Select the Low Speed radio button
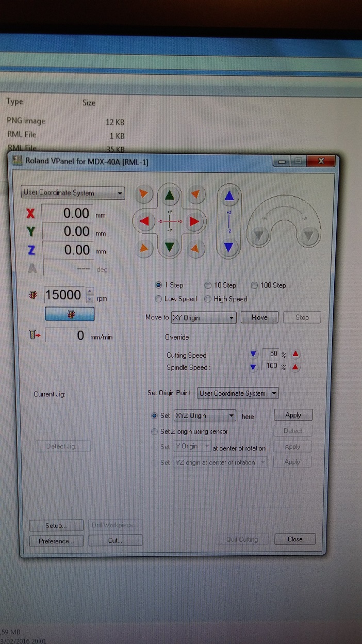This screenshot has height=644, width=362. coord(158,299)
